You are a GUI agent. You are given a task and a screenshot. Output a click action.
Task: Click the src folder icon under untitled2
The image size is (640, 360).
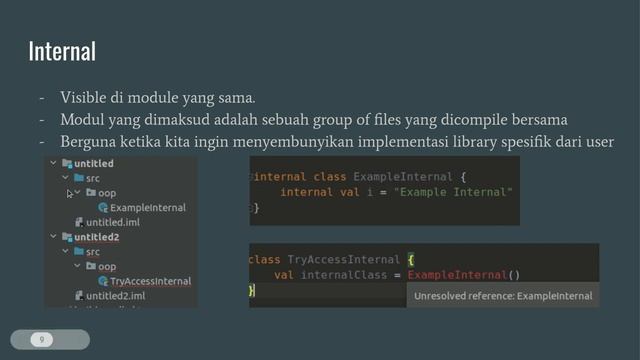[x=79, y=251]
